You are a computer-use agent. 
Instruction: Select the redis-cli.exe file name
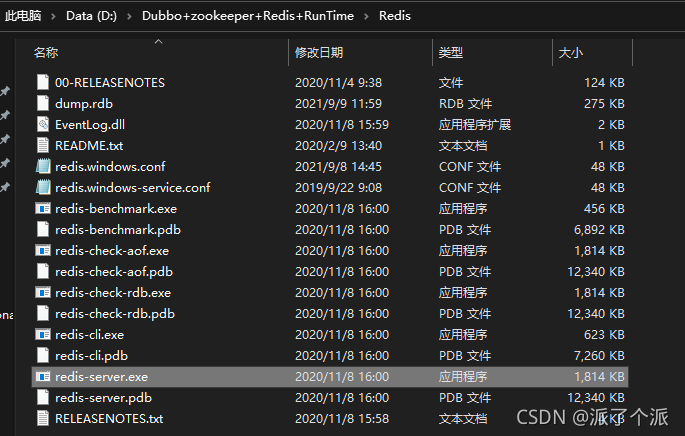click(90, 334)
